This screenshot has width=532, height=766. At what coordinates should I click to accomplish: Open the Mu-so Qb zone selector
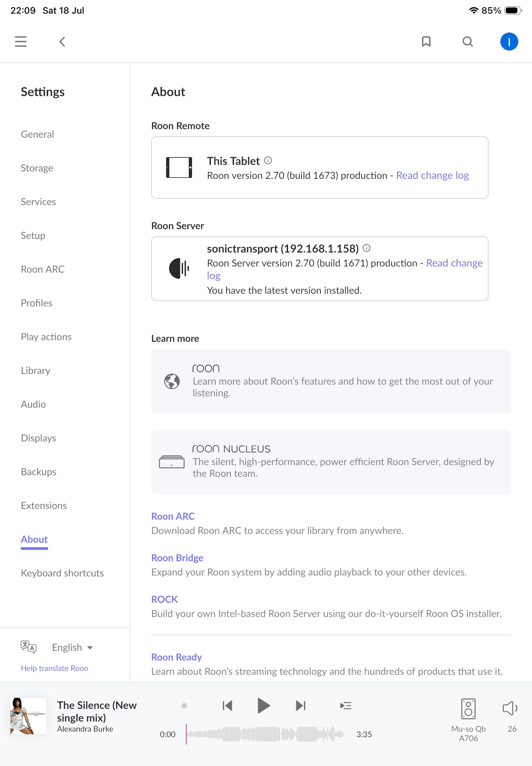(x=468, y=709)
